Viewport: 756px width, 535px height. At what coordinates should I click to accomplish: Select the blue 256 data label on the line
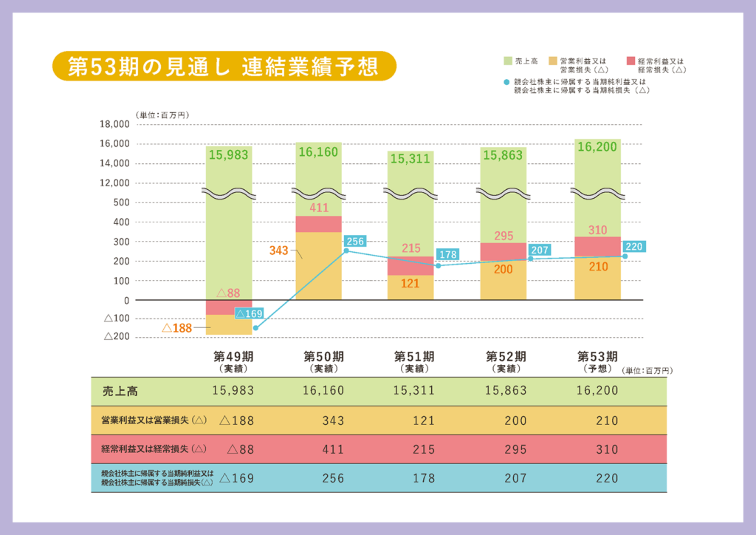[x=356, y=242]
